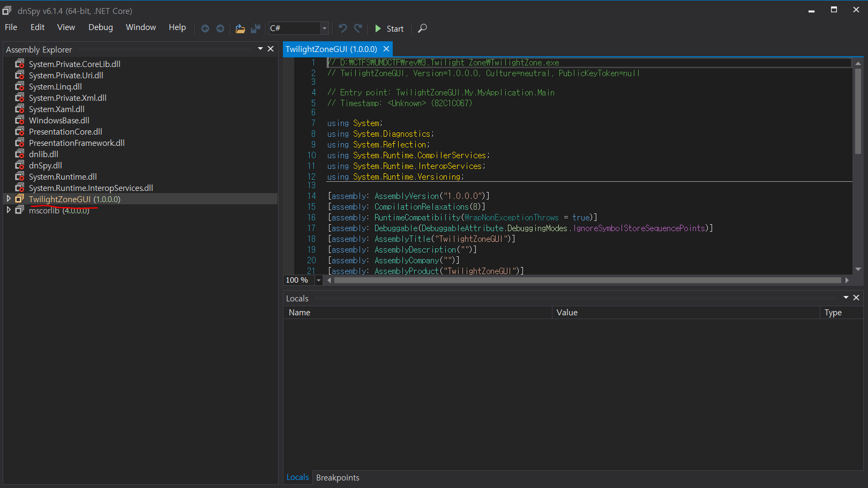This screenshot has height=488, width=868.
Task: Select System.Private.CoreLib.dll assembly icon
Action: pos(20,64)
